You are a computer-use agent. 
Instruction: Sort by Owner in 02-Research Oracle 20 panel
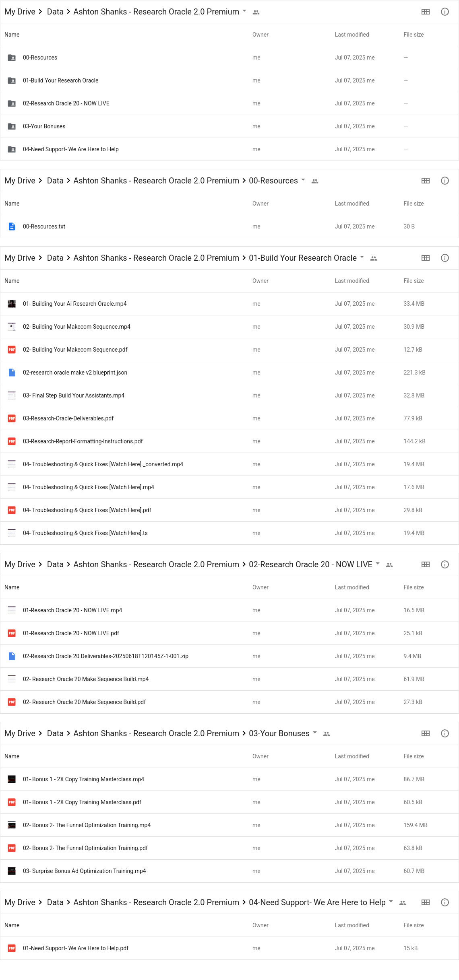tap(261, 587)
